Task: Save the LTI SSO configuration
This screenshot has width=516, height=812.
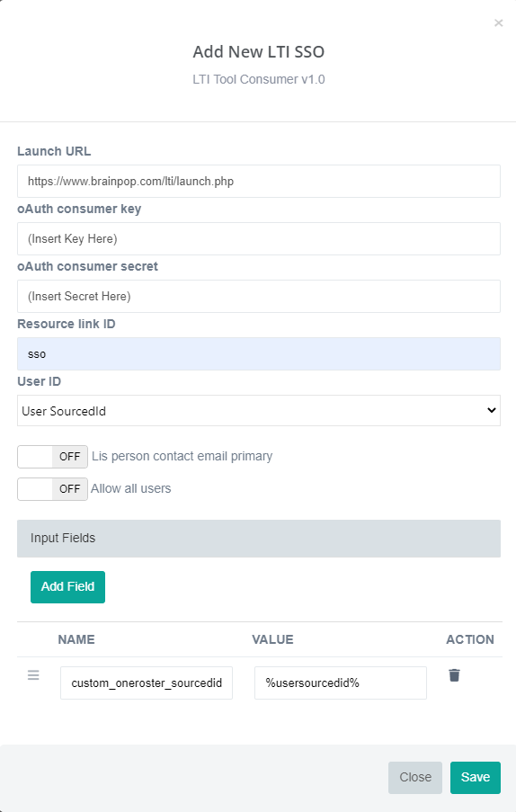Action: point(476,777)
